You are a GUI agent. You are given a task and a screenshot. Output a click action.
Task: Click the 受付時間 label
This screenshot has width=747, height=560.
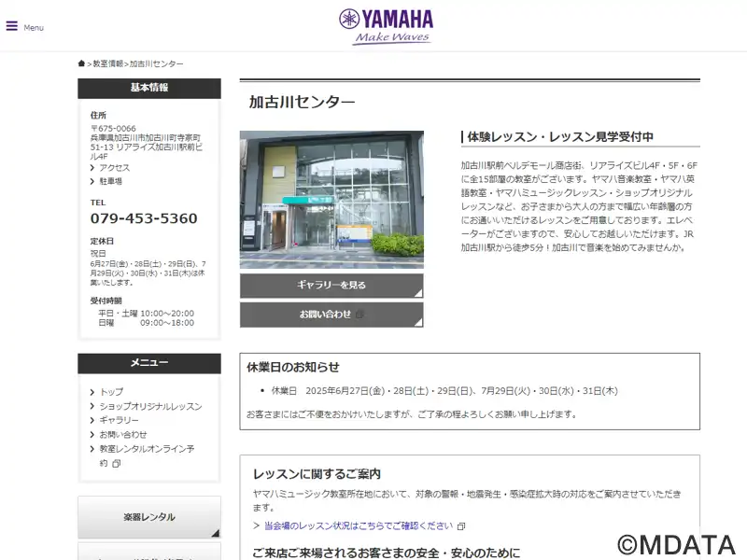(106, 301)
